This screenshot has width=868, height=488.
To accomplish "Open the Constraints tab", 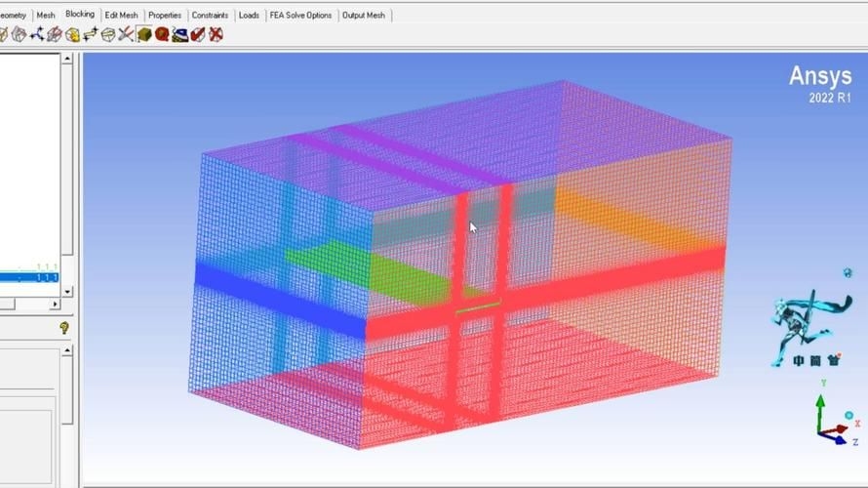I will (x=210, y=16).
